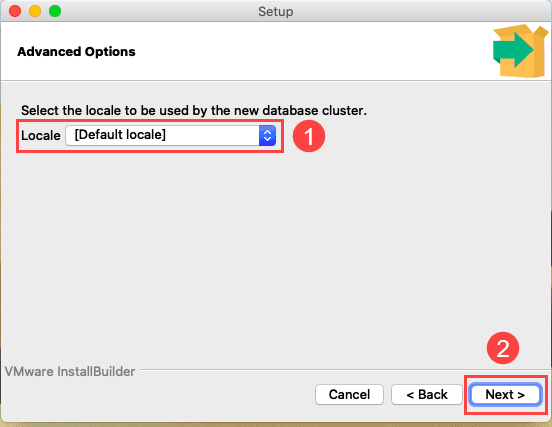Click the red circle numbered 1
This screenshot has width=552, height=427.
309,136
